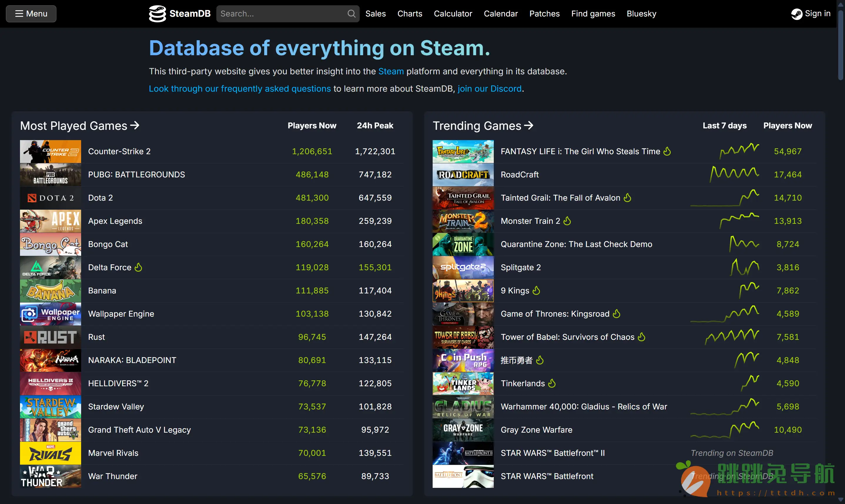The image size is (845, 504).
Task: Click Quarantine Zone: The Last Check Demo
Action: pos(576,244)
